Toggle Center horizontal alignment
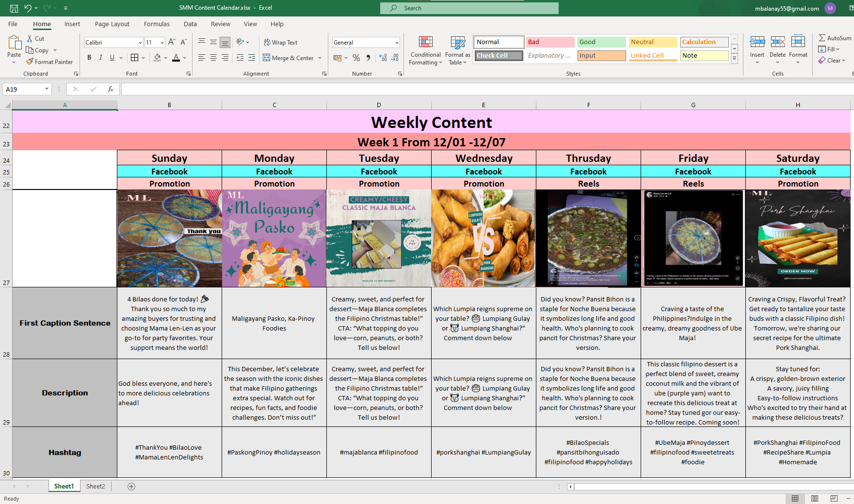 [213, 58]
